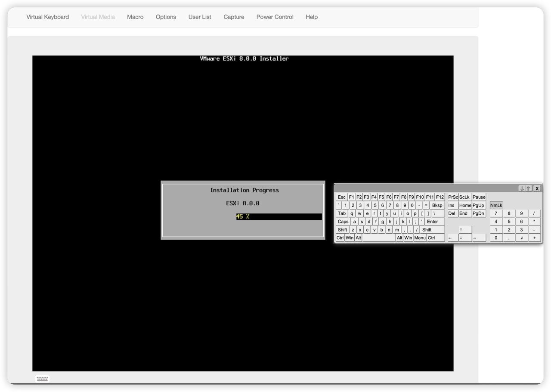Click the numpad asterisk key
Screen dimensions: 551x392
coord(534,222)
